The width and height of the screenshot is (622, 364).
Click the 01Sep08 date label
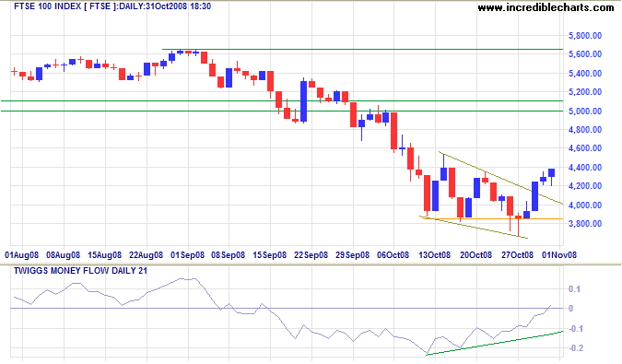188,255
